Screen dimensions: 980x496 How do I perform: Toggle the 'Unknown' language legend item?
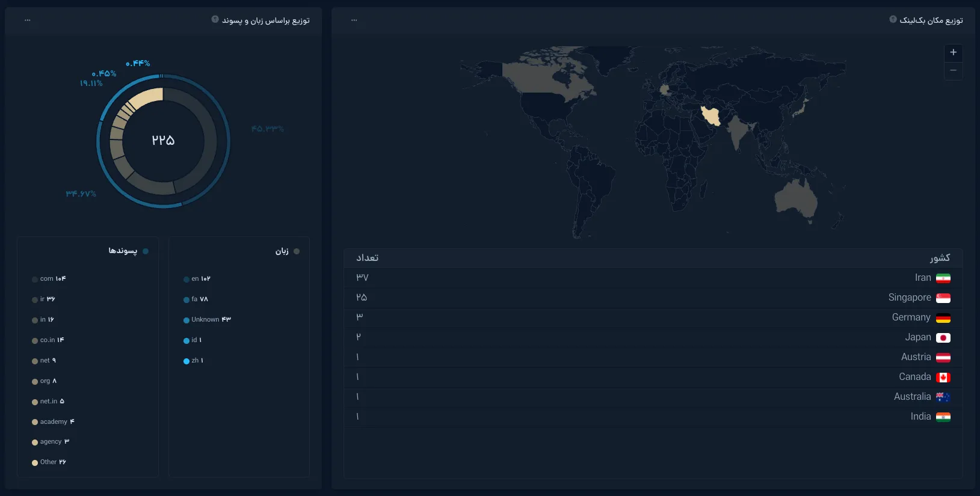pyautogui.click(x=207, y=320)
